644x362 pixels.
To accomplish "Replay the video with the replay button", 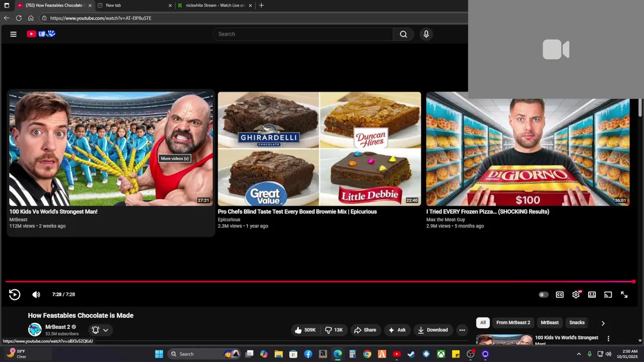I will click(x=15, y=295).
